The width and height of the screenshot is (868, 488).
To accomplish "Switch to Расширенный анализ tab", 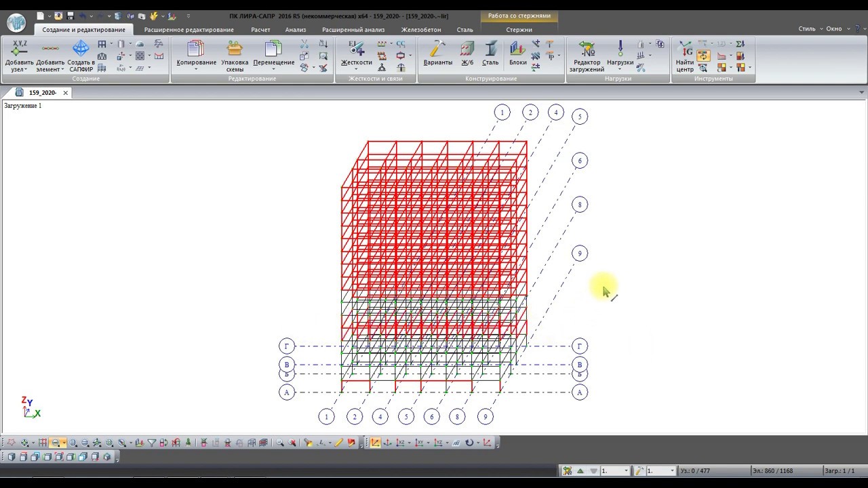I will coord(353,30).
